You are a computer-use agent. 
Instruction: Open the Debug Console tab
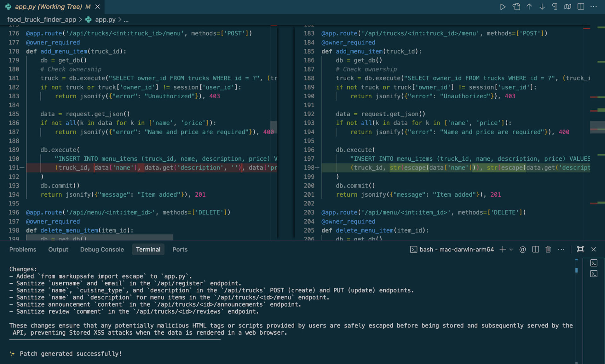(x=102, y=249)
